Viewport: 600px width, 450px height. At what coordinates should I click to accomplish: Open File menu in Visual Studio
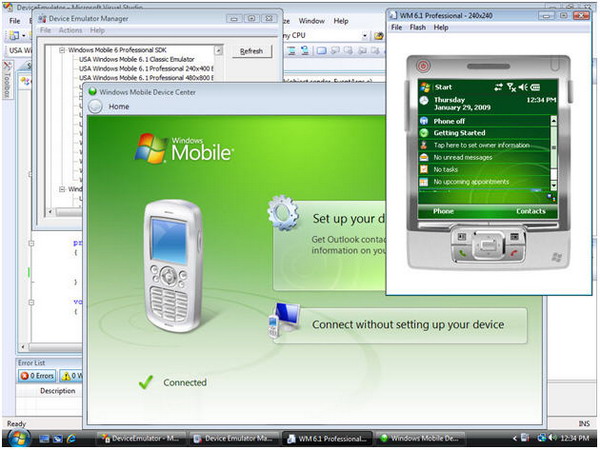(15, 21)
